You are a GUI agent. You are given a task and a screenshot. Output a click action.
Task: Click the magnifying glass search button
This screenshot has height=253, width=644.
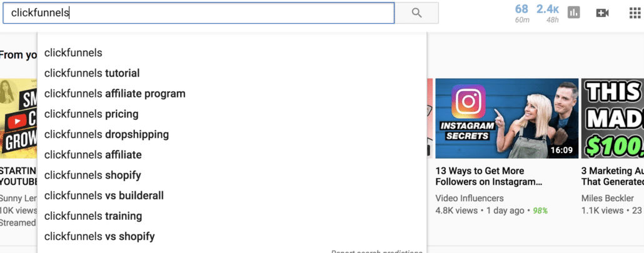point(416,13)
